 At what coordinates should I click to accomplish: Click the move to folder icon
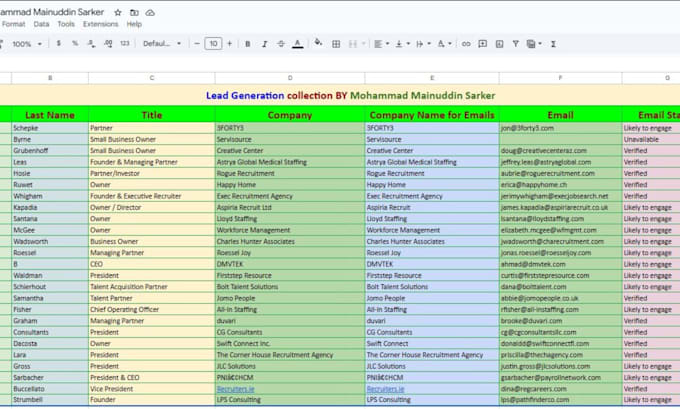pos(134,13)
